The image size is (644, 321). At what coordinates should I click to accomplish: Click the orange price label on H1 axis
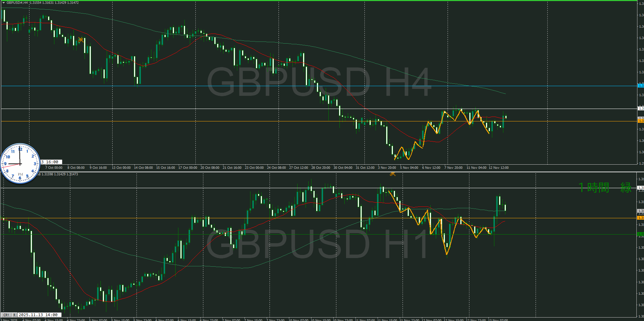point(641,218)
